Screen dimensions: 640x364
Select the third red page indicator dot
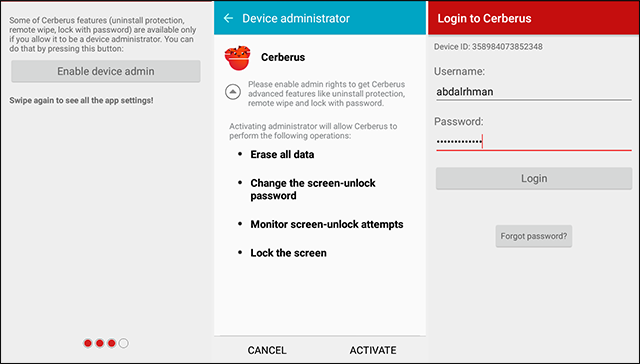coord(111,343)
